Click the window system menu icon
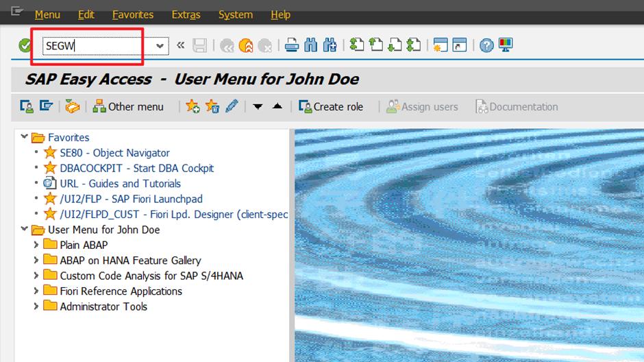644x362 pixels. tap(16, 11)
